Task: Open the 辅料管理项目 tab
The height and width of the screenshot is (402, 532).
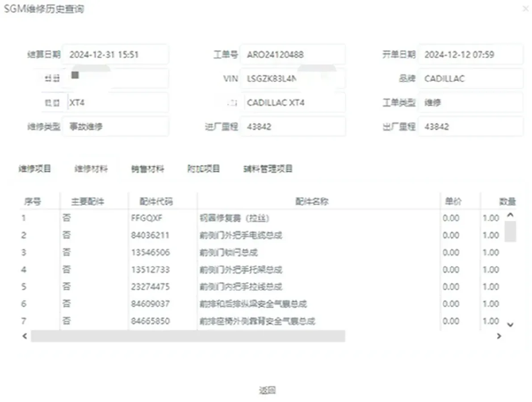Action: point(267,169)
